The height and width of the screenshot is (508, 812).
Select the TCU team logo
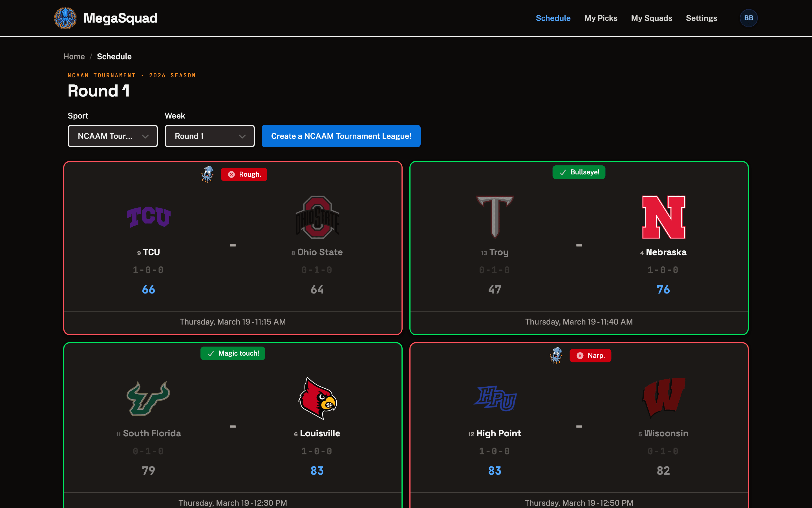(x=149, y=217)
